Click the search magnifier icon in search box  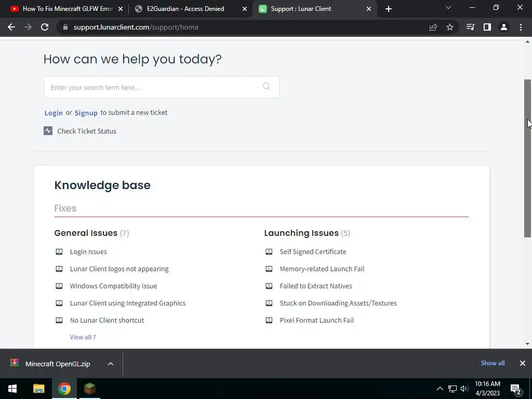point(267,86)
